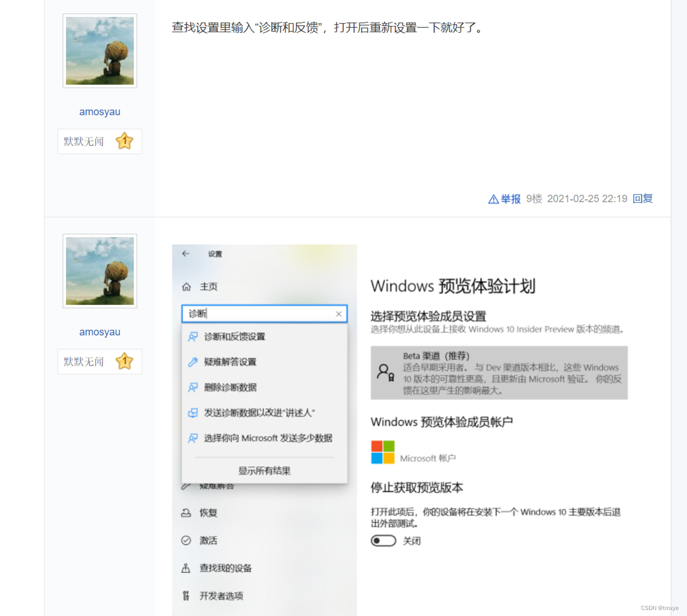Click the 开发者选项 tools icon

(186, 596)
